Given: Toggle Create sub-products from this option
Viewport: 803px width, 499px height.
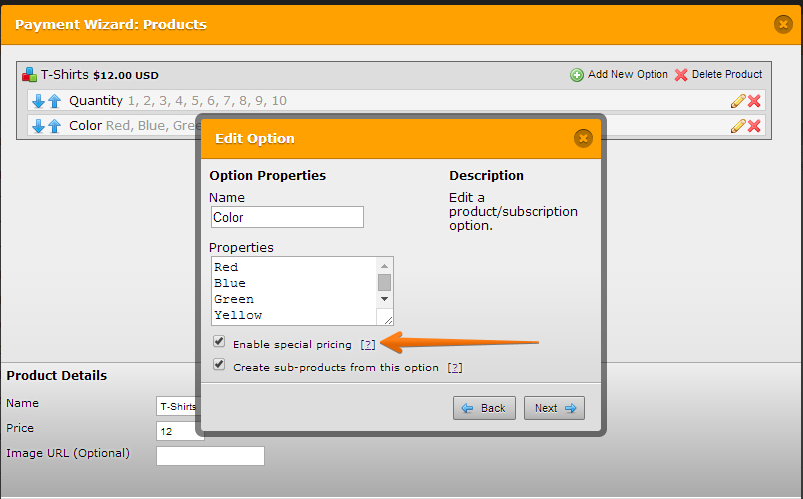Looking at the screenshot, I should click(219, 365).
